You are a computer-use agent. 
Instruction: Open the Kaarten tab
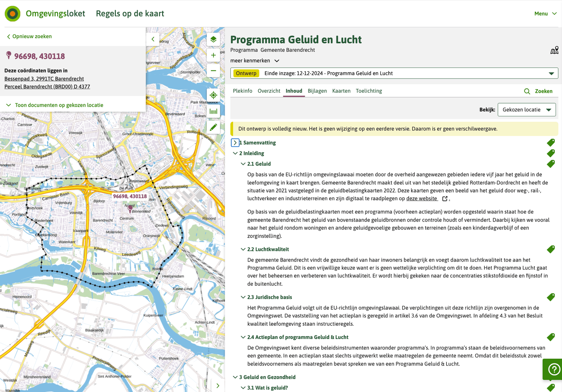point(341,91)
